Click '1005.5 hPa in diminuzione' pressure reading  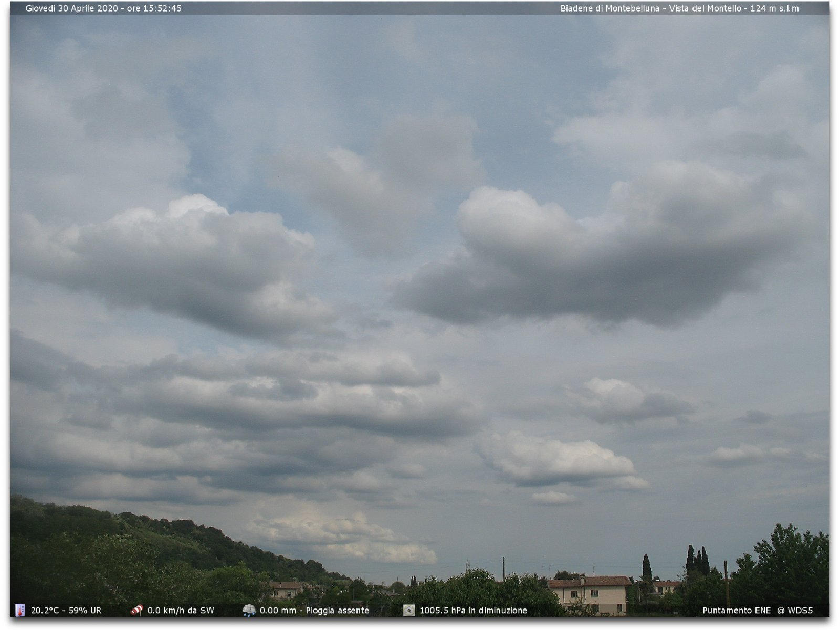[x=473, y=611]
